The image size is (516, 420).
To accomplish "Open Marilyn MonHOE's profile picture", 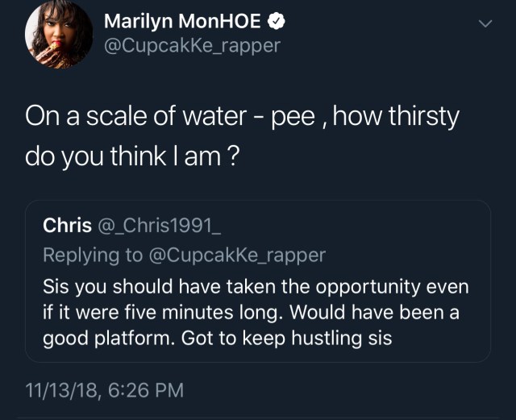I will click(59, 35).
